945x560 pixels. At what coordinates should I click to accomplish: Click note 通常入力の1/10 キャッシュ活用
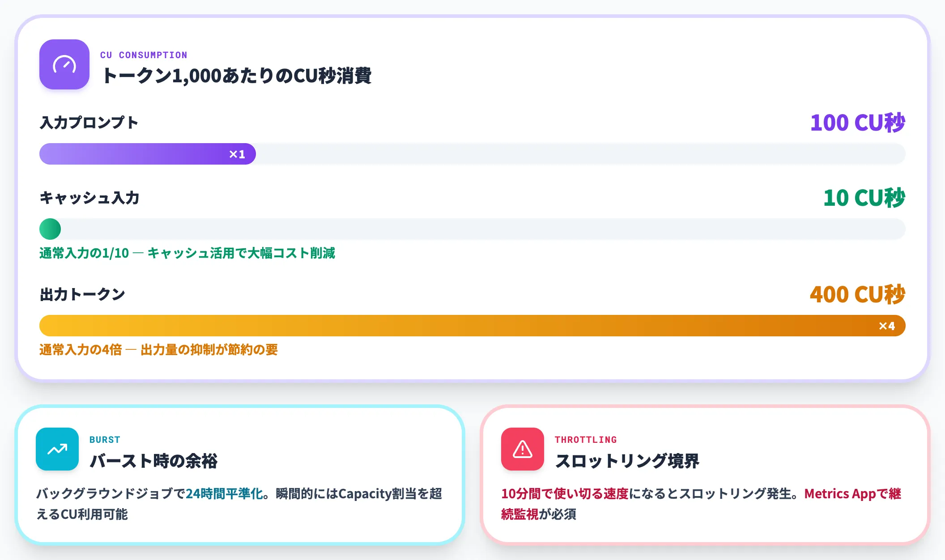click(187, 253)
